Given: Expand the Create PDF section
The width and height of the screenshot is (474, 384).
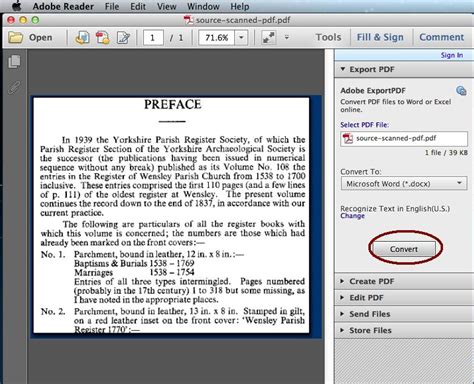Looking at the screenshot, I should pyautogui.click(x=404, y=281).
